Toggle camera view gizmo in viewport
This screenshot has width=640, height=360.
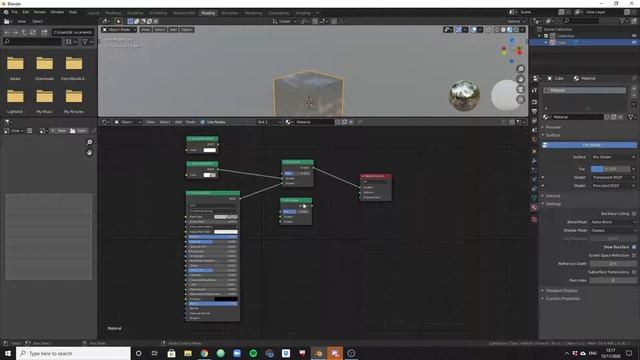520,89
